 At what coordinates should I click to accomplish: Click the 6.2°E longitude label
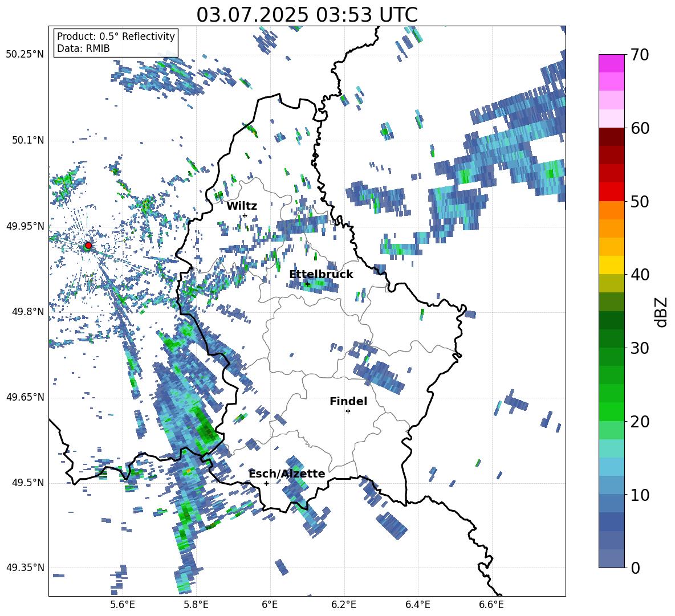[x=344, y=605]
